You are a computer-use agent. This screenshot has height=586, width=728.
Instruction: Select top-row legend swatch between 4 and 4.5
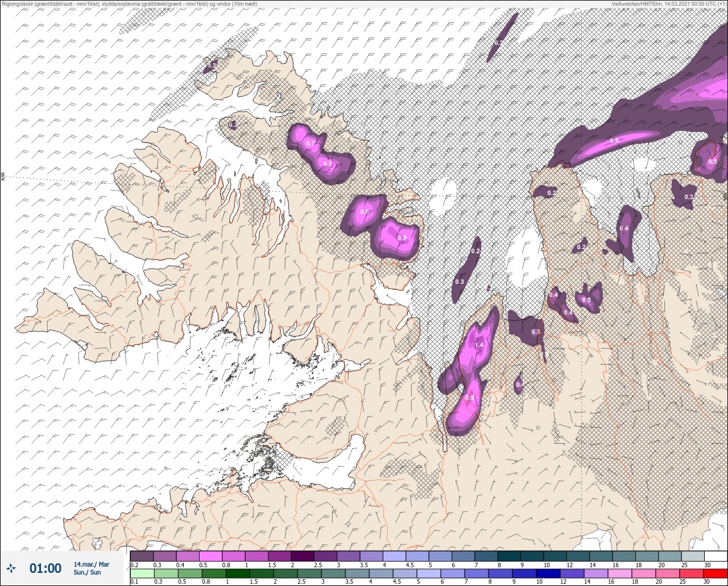click(394, 556)
